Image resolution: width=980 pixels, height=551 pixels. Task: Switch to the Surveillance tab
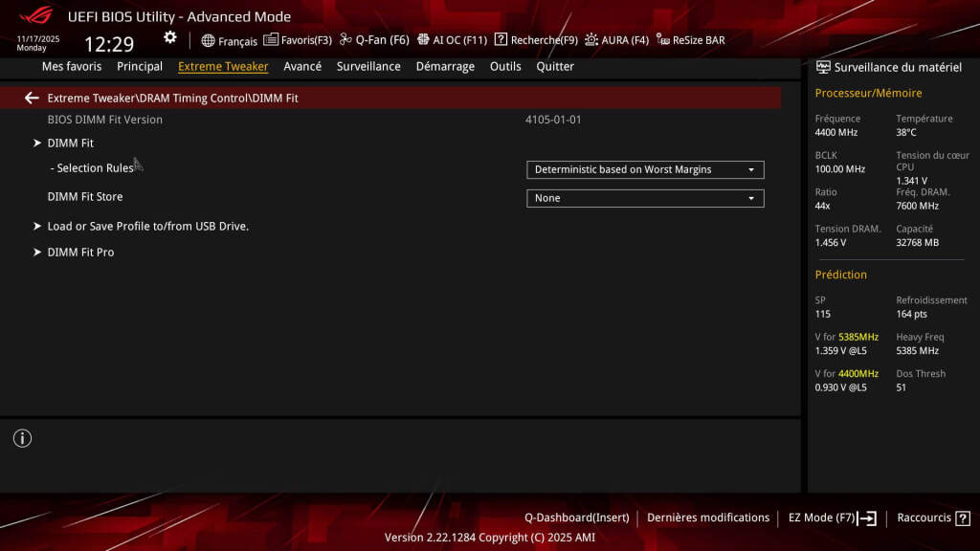[x=367, y=66]
